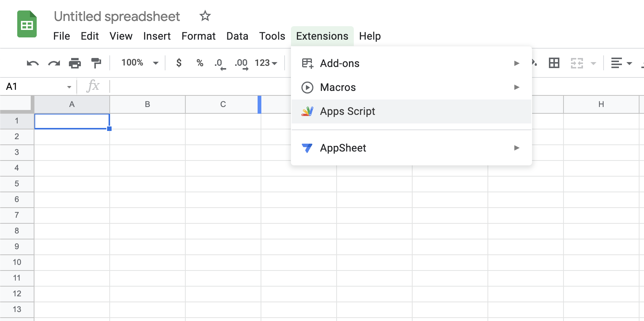Select the paint format tool
This screenshot has width=644, height=321.
pyautogui.click(x=96, y=63)
